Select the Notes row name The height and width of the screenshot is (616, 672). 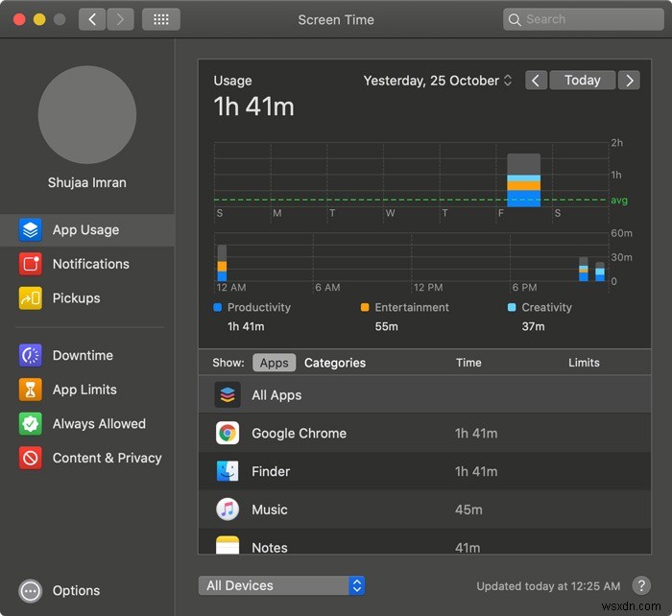[x=270, y=548]
